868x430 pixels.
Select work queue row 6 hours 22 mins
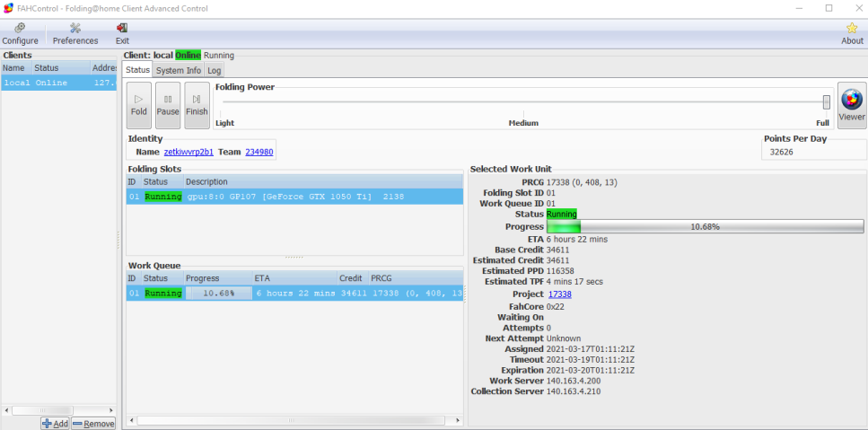point(294,294)
